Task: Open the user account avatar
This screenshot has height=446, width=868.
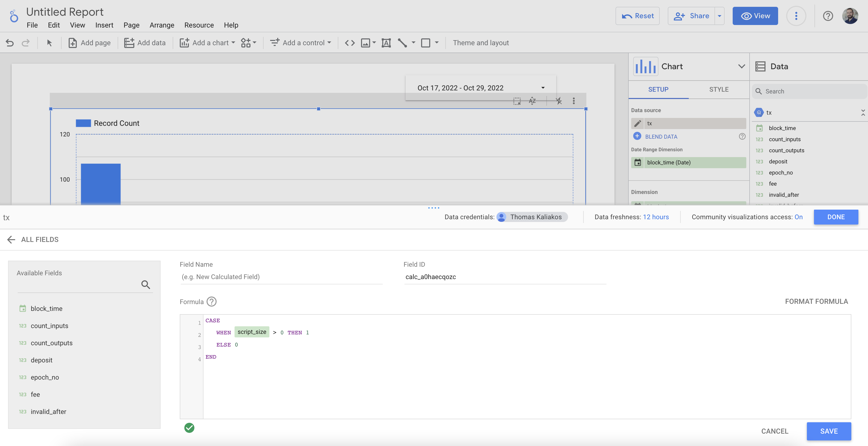Action: 850,16
